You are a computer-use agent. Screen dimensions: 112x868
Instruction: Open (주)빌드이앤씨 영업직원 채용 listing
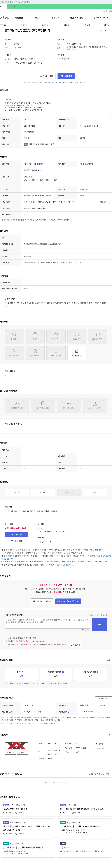[x=15, y=809]
